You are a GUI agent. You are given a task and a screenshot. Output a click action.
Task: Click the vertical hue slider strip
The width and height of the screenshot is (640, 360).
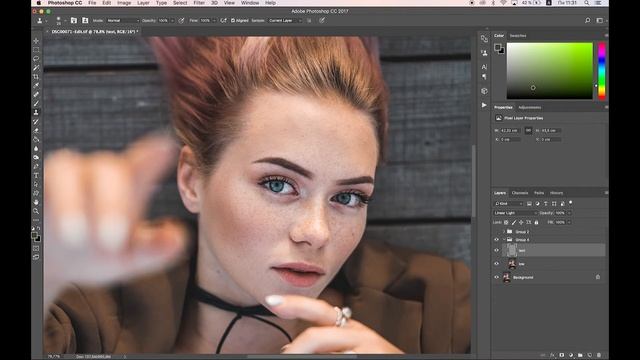click(602, 71)
